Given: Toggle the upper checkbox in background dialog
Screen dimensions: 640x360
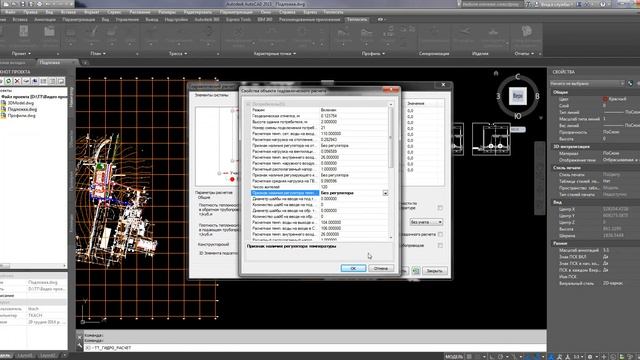Looking at the screenshot, I should click(x=440, y=208).
